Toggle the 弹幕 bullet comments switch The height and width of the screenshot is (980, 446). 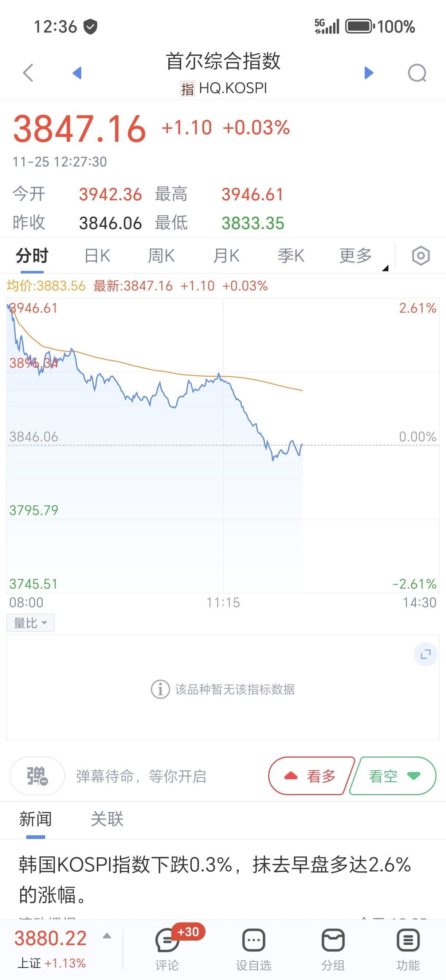pyautogui.click(x=37, y=776)
